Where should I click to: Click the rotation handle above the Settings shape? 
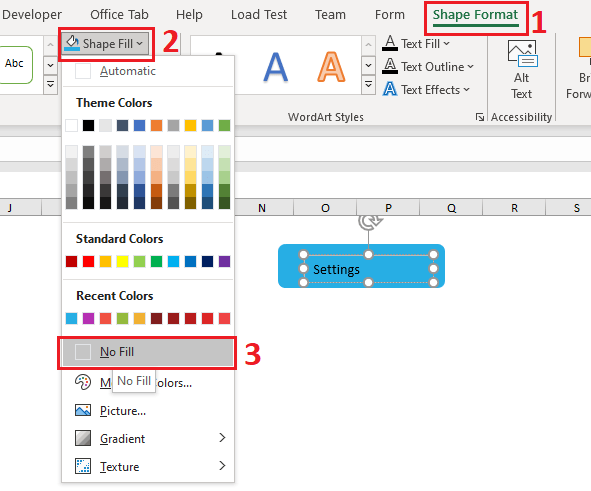coord(369,222)
